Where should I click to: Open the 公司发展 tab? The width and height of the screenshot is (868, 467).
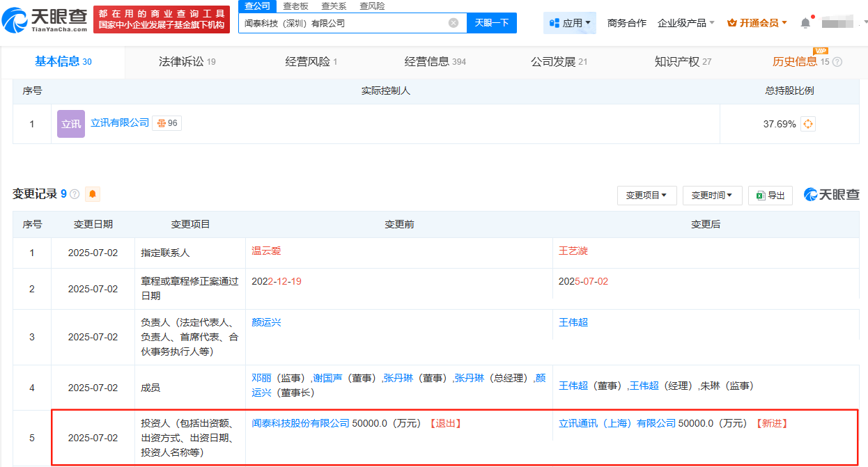pyautogui.click(x=559, y=62)
